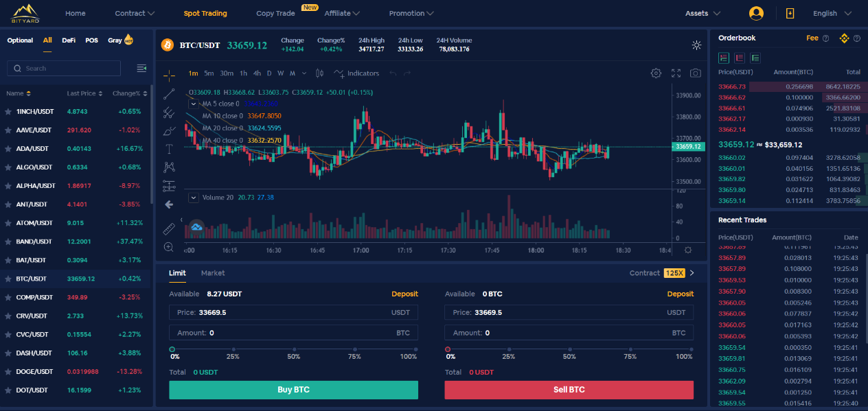The height and width of the screenshot is (411, 868).
Task: Show combined buy and sell orderbook view
Action: (x=723, y=58)
